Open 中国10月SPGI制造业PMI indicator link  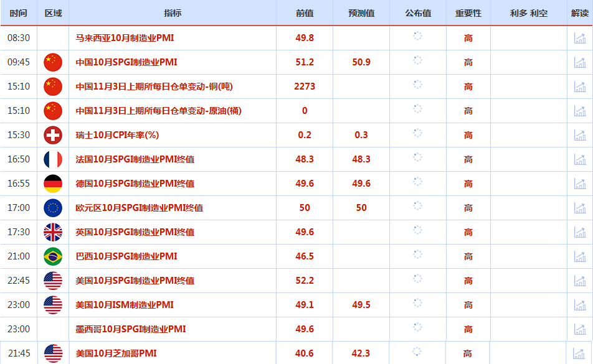(x=126, y=62)
